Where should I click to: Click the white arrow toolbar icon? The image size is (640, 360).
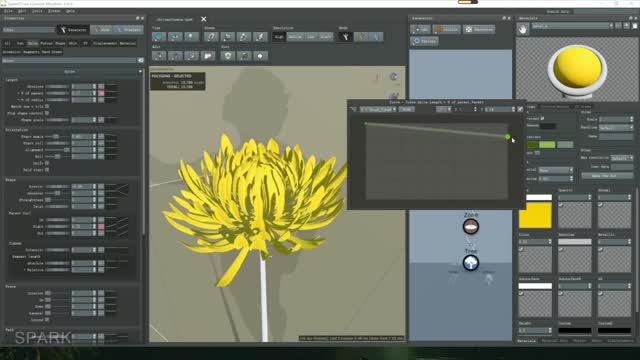click(x=260, y=56)
